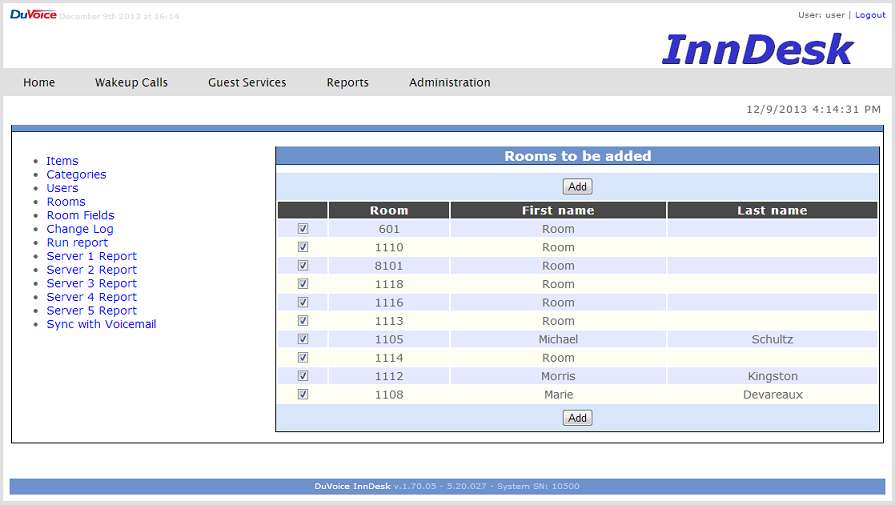895x505 pixels.
Task: Click the top Add button
Action: click(578, 187)
